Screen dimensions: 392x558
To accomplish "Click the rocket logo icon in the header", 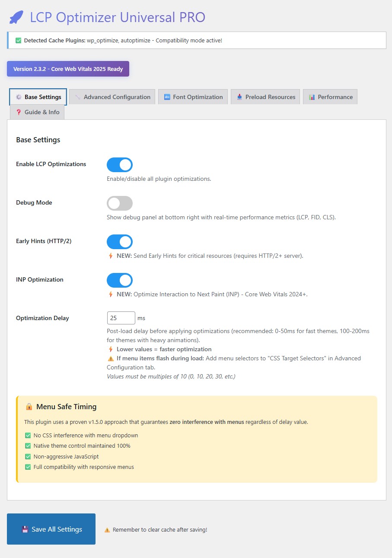I will (16, 18).
